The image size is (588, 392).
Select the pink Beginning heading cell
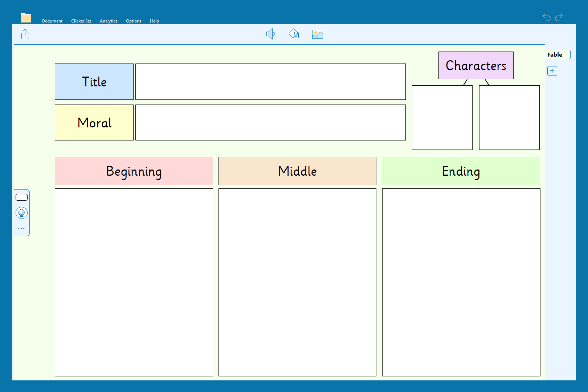point(134,171)
